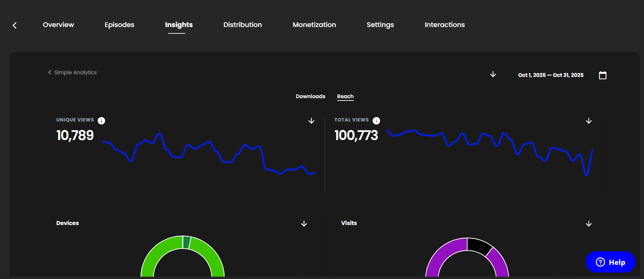Open the Settings tab
Viewport: 644px width, 279px height.
[x=380, y=25]
